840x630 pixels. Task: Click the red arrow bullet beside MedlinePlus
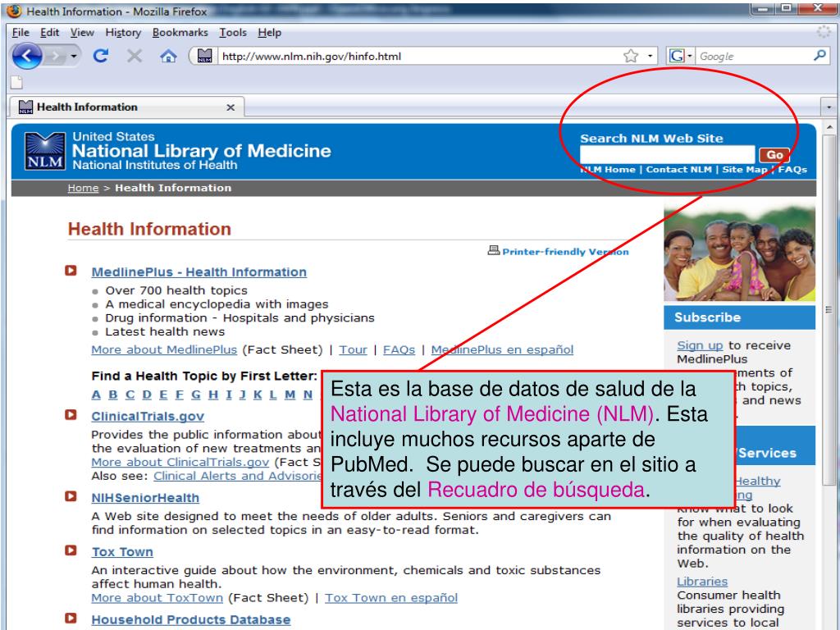[71, 271]
